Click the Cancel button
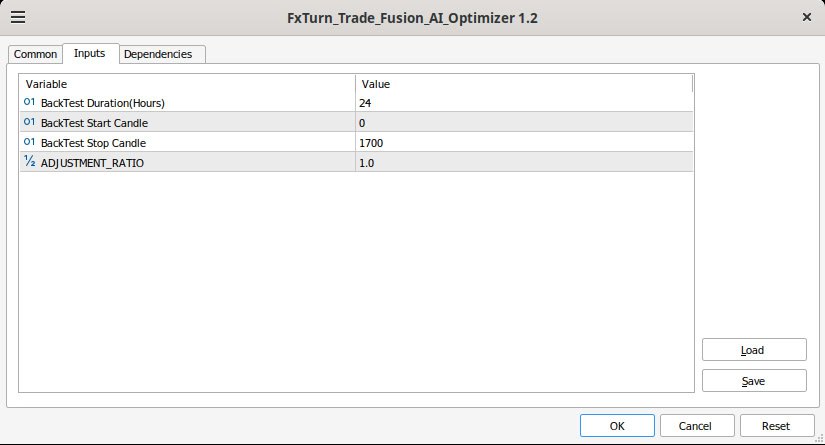 click(x=695, y=425)
